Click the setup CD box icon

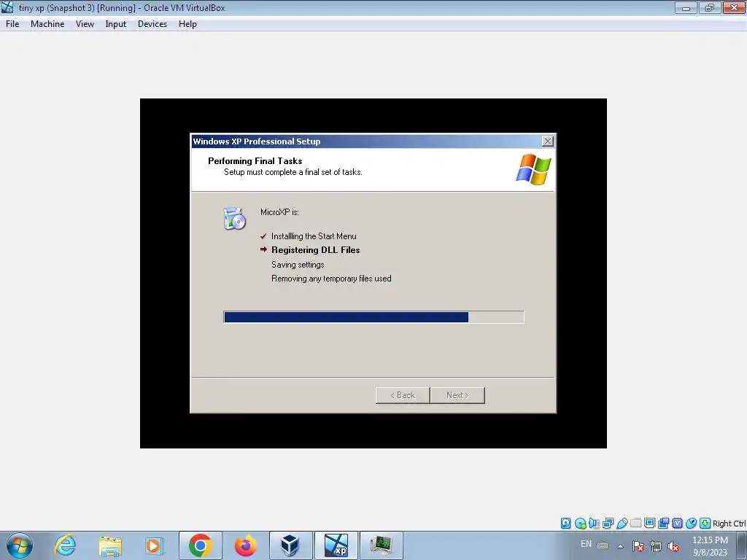click(234, 219)
